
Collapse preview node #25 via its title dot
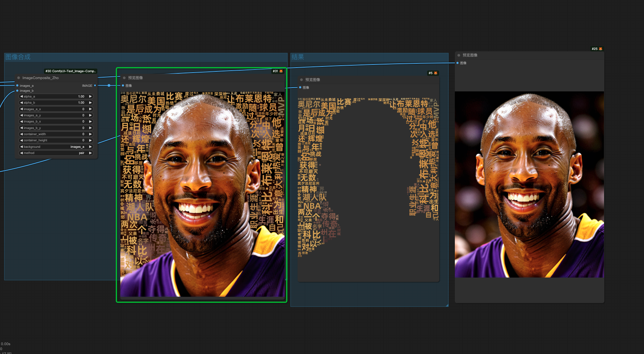[x=459, y=55]
